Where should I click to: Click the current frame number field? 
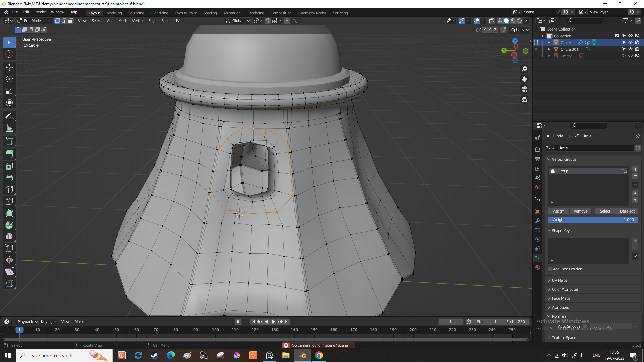(450, 322)
